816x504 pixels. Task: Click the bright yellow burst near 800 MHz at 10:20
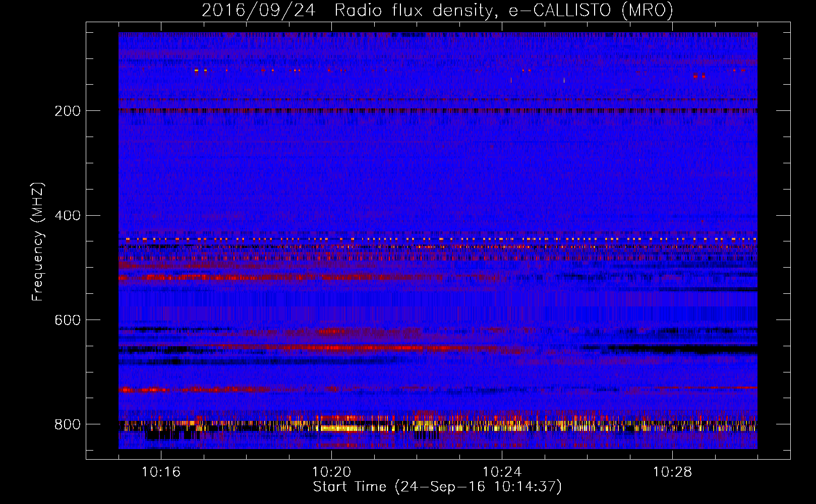(339, 428)
